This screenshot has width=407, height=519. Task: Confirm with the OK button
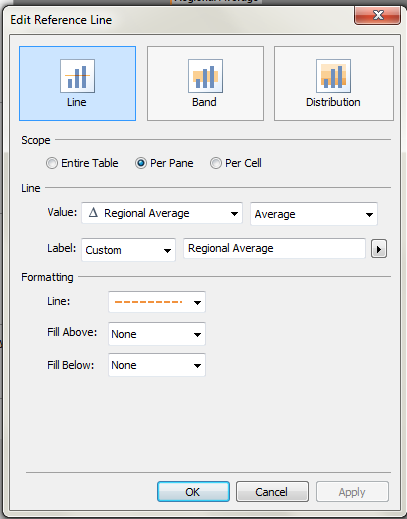[x=193, y=492]
